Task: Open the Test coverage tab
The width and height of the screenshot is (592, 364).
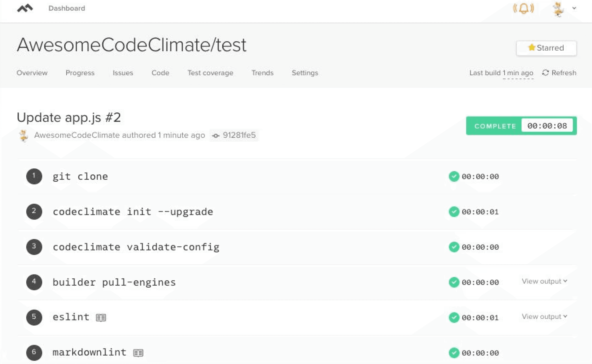Action: click(210, 73)
